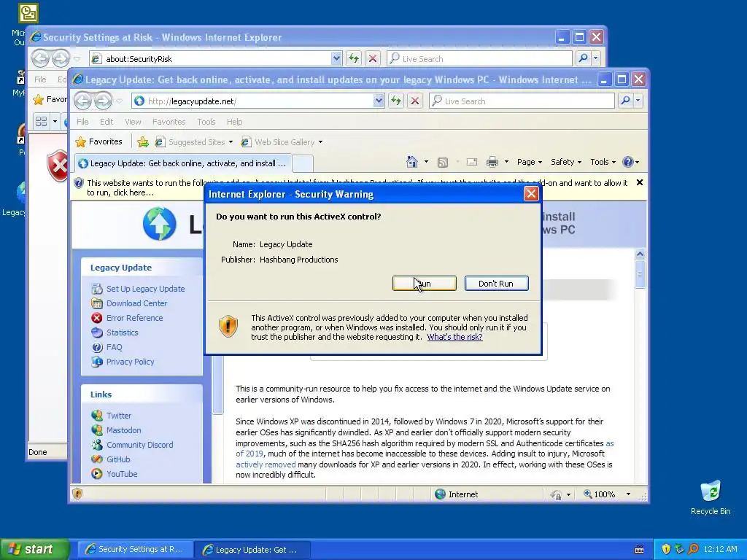747x560 pixels.
Task: Click Refresh in Security Settings window
Action: pyautogui.click(x=354, y=58)
